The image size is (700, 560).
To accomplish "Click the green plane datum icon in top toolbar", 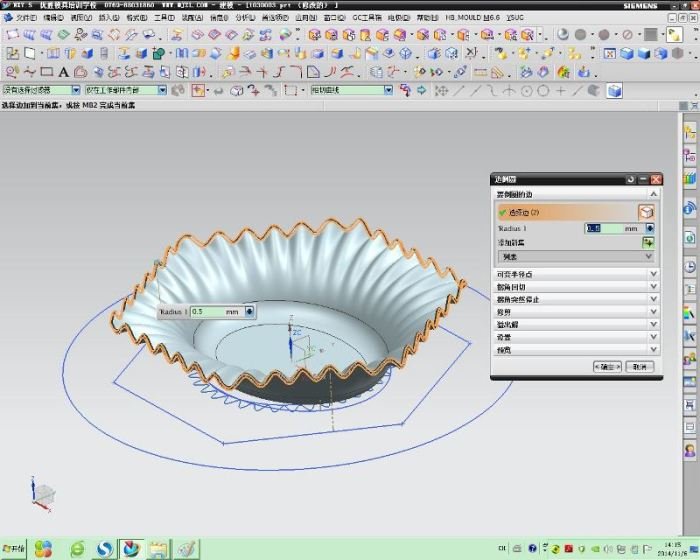I will [x=64, y=34].
